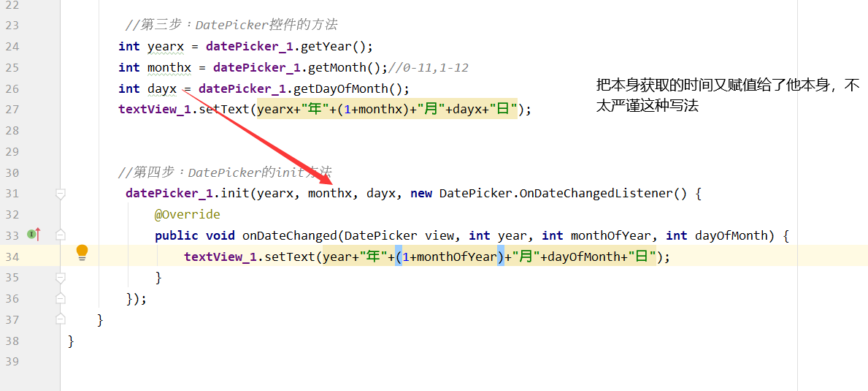
Task: Click textView_1 on line 34
Action: click(220, 257)
